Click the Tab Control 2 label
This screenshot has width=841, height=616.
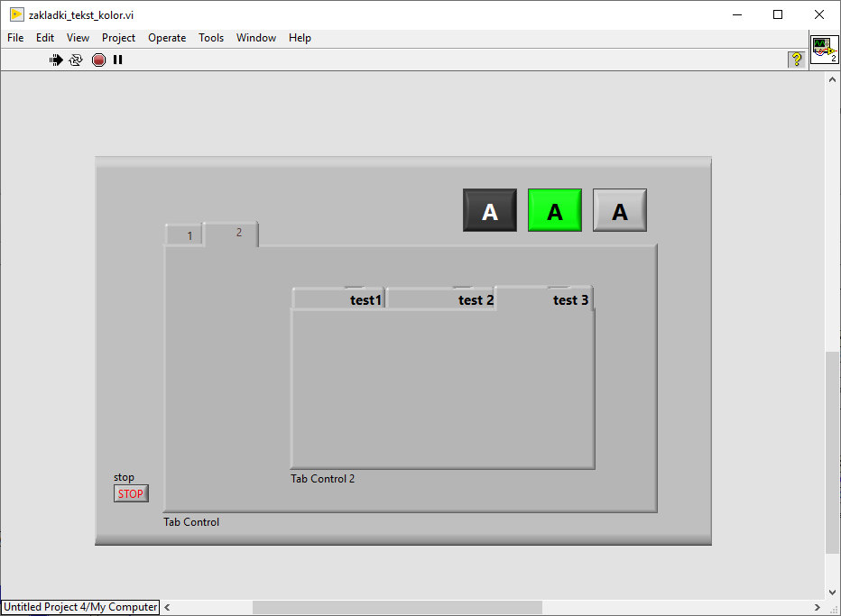tap(322, 479)
